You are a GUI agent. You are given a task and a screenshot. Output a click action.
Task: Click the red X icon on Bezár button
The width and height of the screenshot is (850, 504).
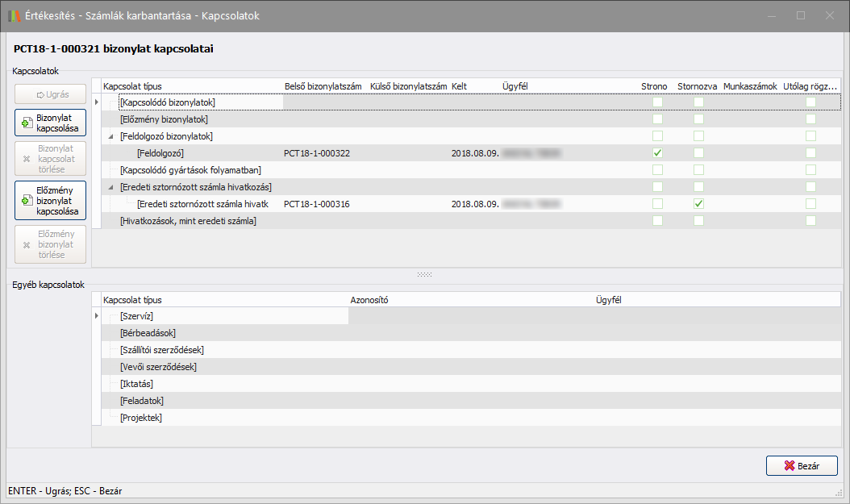click(790, 466)
